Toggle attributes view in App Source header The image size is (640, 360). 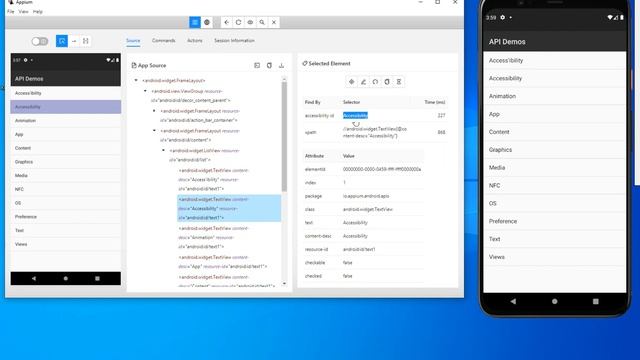257,65
